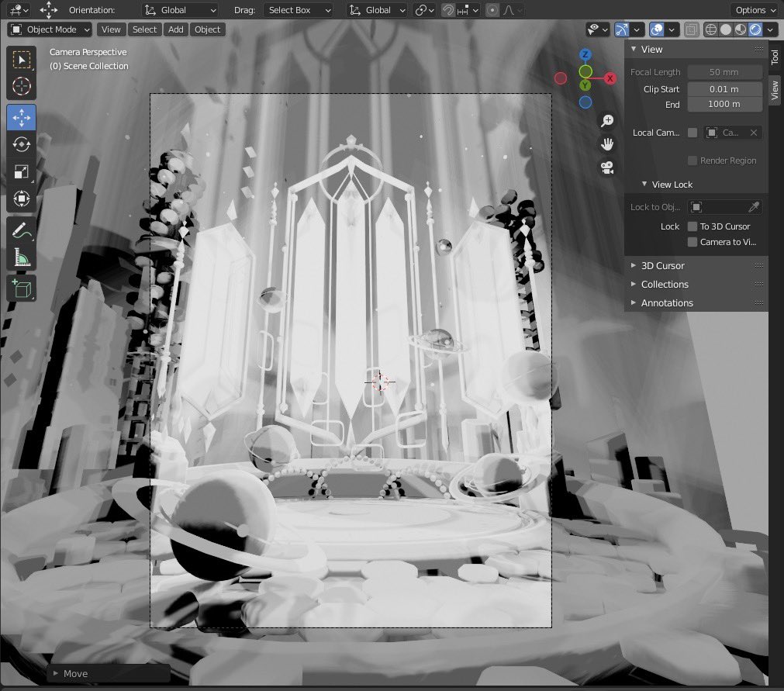The height and width of the screenshot is (691, 784).
Task: Toggle Show Gizmo button
Action: coord(621,29)
